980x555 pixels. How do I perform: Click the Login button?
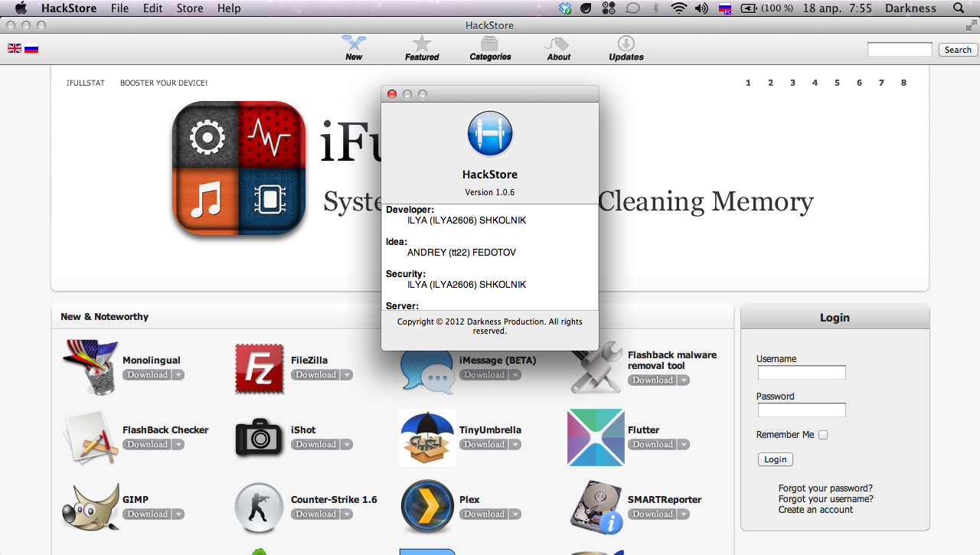tap(776, 459)
